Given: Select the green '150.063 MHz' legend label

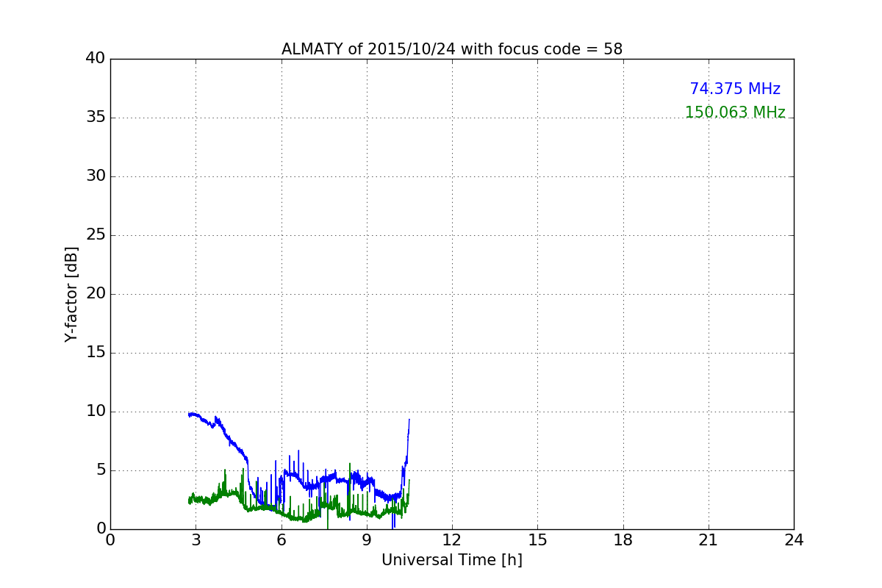Looking at the screenshot, I should pyautogui.click(x=735, y=112).
